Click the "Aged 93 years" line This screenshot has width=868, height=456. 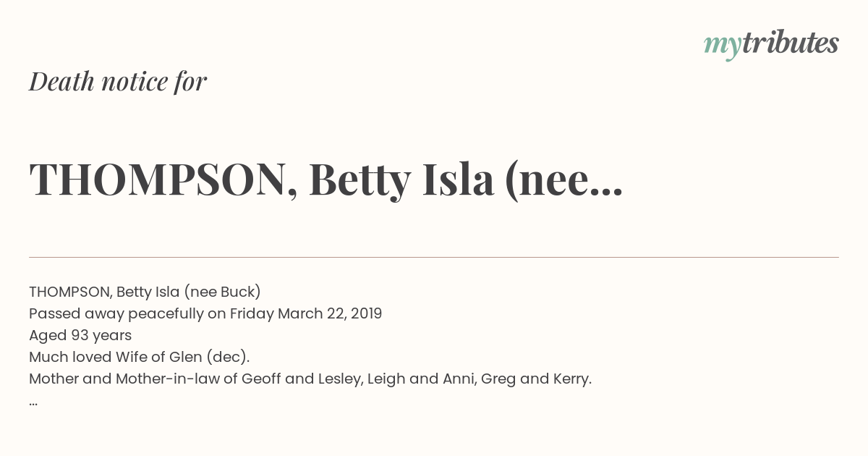(80, 335)
